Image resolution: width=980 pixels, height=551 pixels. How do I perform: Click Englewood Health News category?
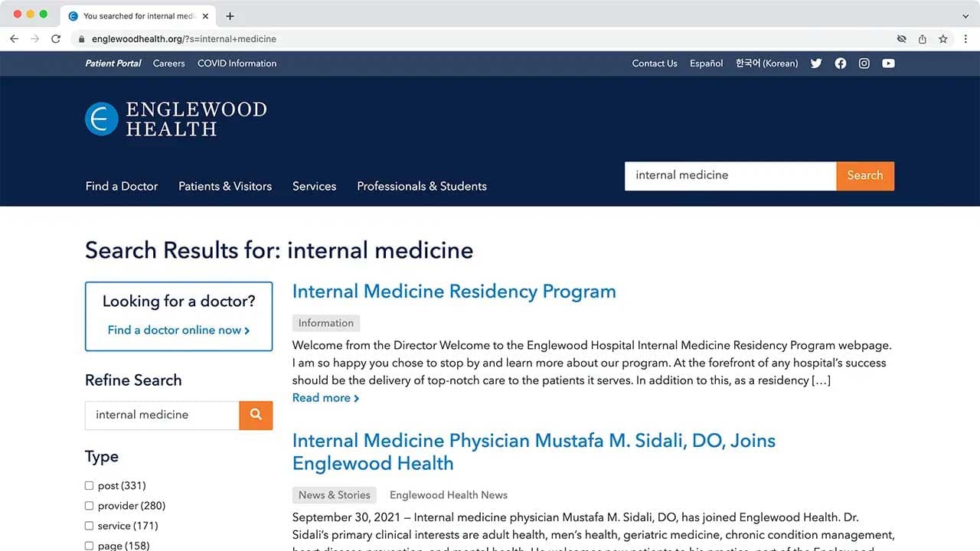(x=449, y=495)
